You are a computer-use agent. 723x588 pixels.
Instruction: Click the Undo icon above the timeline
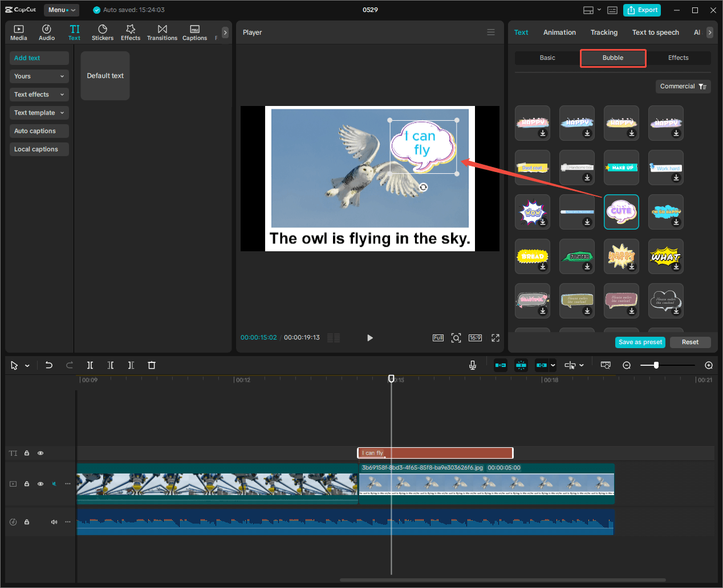(49, 365)
